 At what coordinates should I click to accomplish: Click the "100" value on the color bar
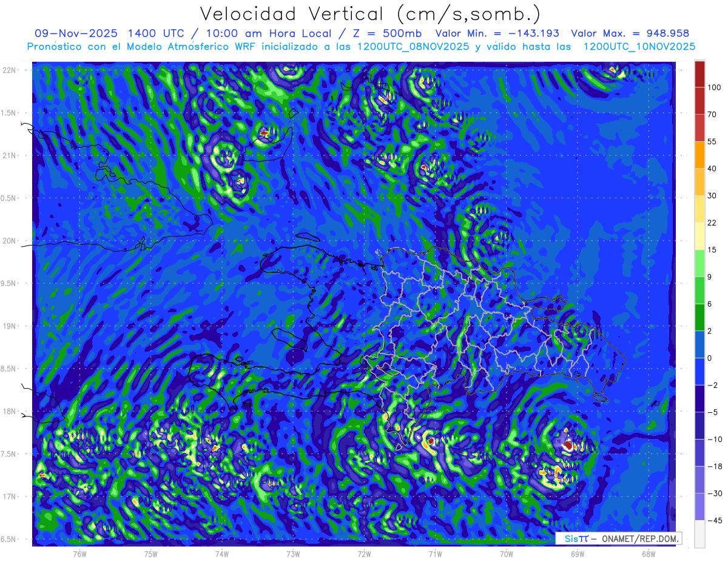715,87
